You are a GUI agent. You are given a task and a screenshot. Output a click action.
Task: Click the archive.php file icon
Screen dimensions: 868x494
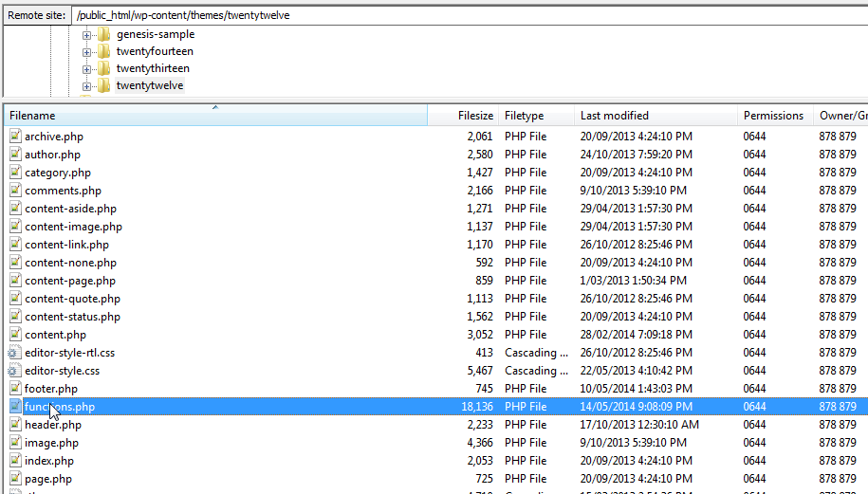[15, 137]
